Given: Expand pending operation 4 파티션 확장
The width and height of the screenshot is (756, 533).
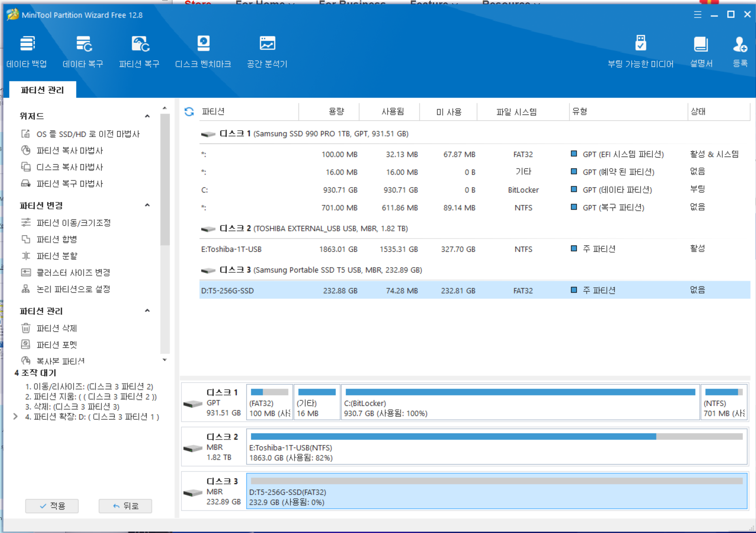Looking at the screenshot, I should coord(15,416).
